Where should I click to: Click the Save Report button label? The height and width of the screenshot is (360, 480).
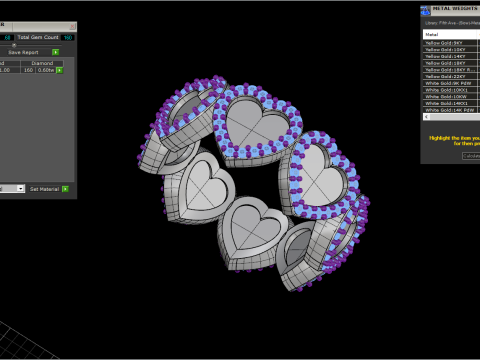(23, 52)
